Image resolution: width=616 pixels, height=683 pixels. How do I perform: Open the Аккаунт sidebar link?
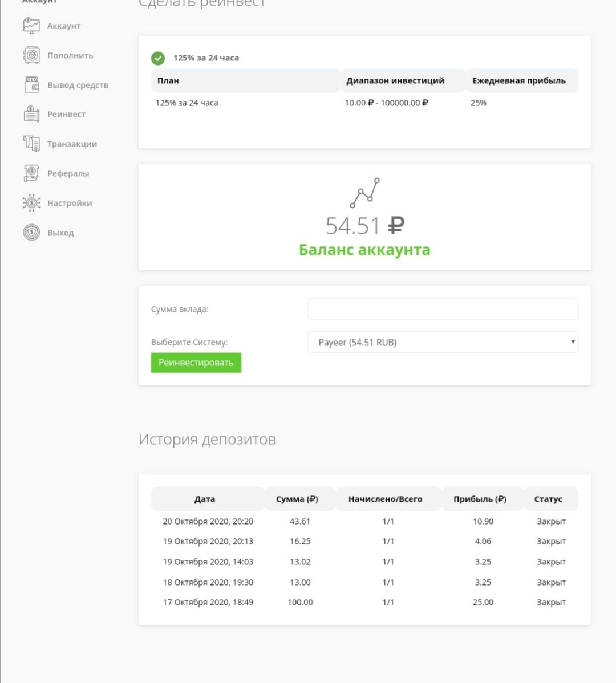tap(64, 26)
